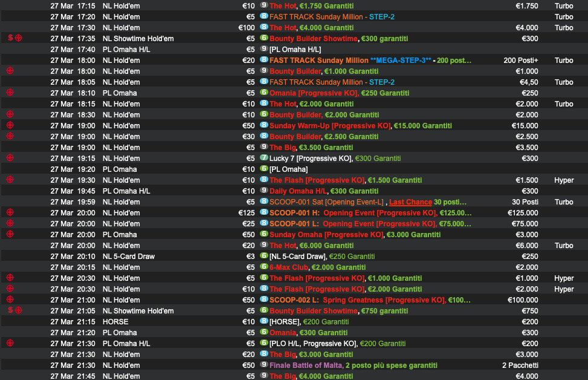588x380 pixels.
Task: Click the bounty icon on the Sunday Omaha row
Action: 10,234
